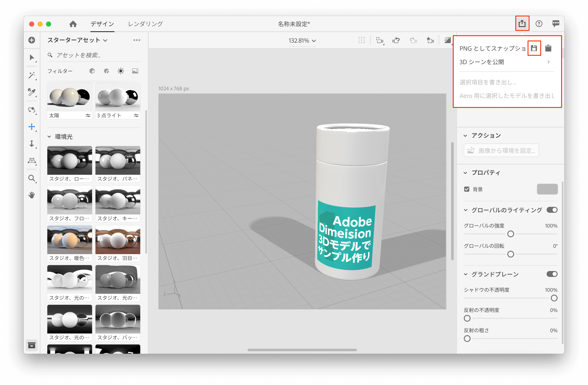Choose the Dolly camera tool
The width and height of the screenshot is (588, 385).
tap(32, 144)
